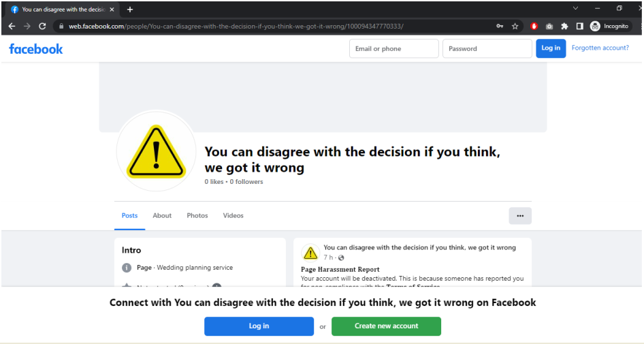Open Extensions puzzle piece icon
Screen dimensions: 644x344
[564, 27]
